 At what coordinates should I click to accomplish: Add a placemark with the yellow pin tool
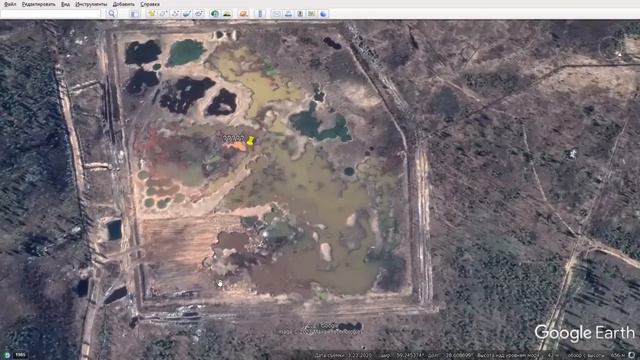(151, 13)
